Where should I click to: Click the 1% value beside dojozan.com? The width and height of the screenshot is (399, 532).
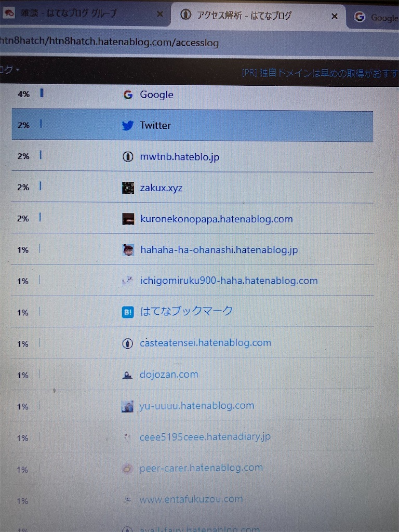[23, 375]
